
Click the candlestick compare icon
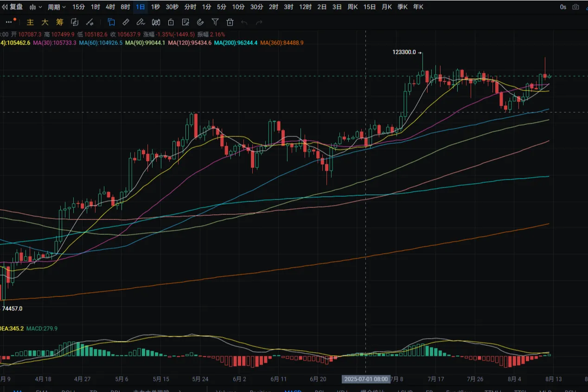156,22
